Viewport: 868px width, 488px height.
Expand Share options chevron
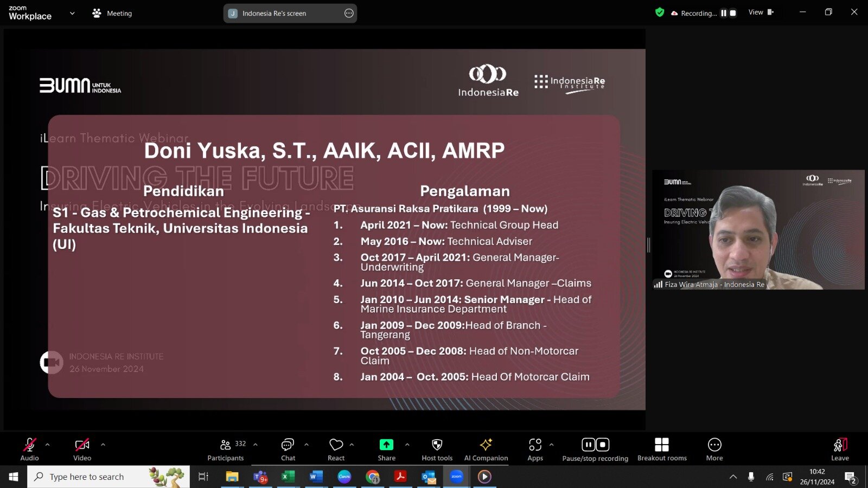click(x=407, y=445)
